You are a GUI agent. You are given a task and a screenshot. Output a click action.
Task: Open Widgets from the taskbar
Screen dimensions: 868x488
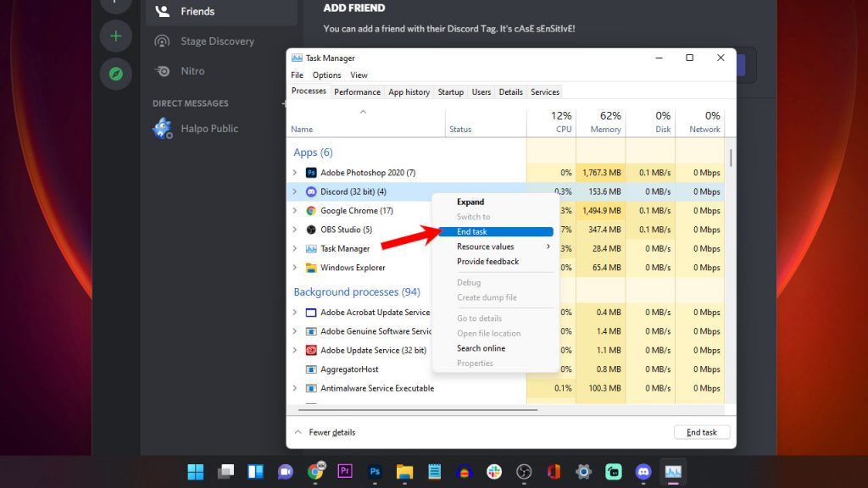[x=255, y=471]
